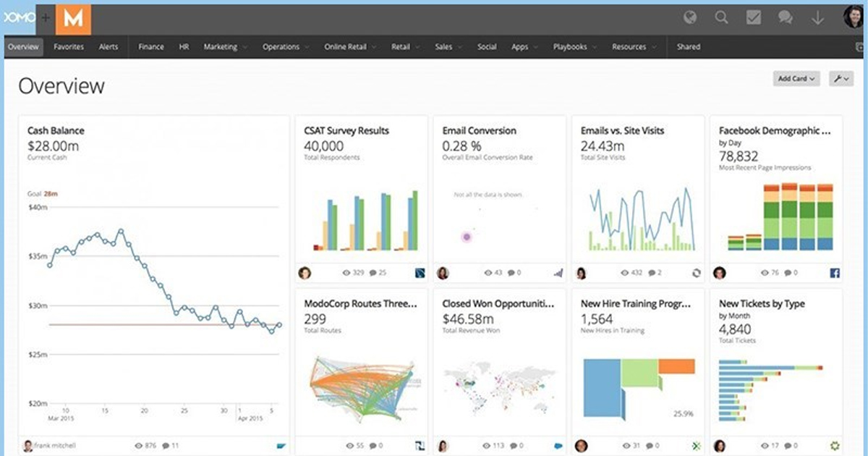This screenshot has height=456, width=868.
Task: Open the Cash Balance card title
Action: coord(56,131)
